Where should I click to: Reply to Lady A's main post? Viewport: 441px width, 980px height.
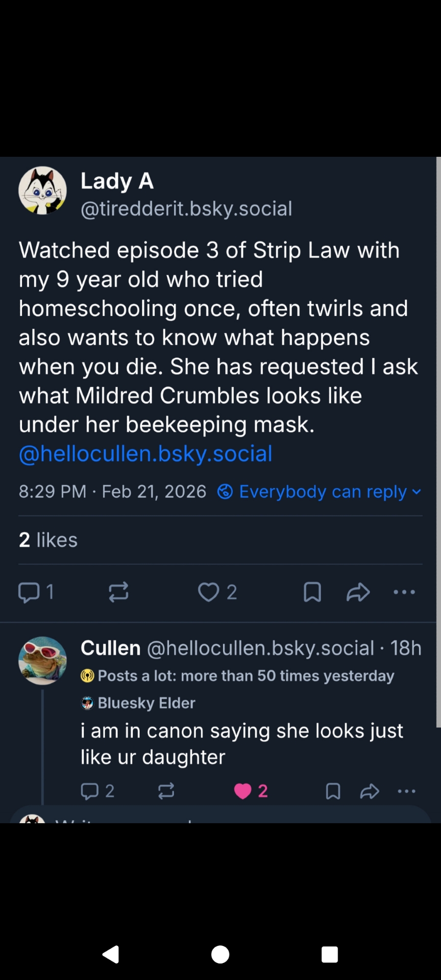click(29, 592)
